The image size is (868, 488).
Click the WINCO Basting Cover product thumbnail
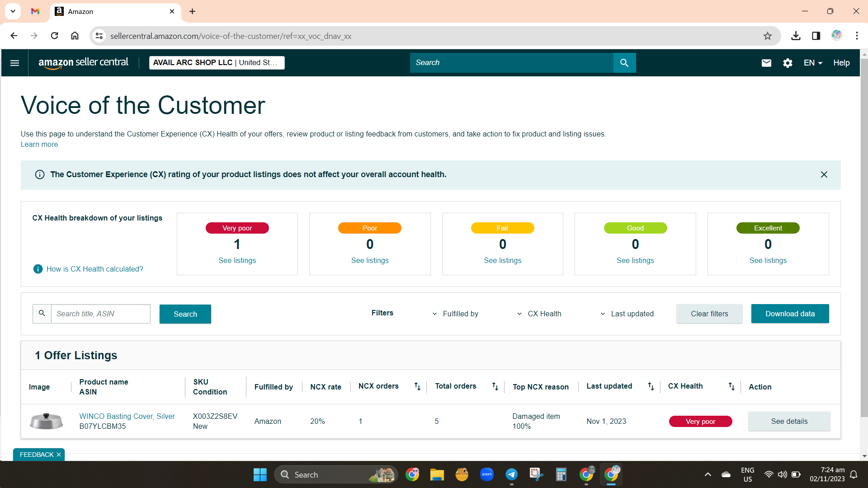(x=46, y=421)
